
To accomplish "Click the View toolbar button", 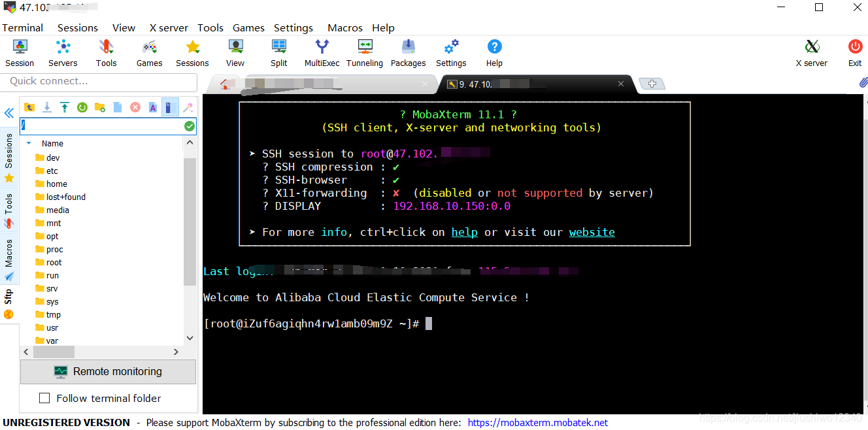I will tap(235, 53).
